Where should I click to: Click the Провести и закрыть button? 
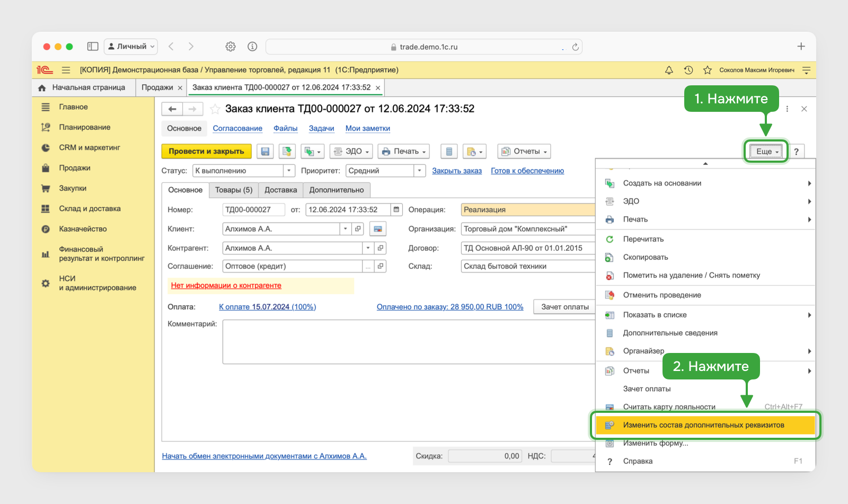(x=207, y=152)
